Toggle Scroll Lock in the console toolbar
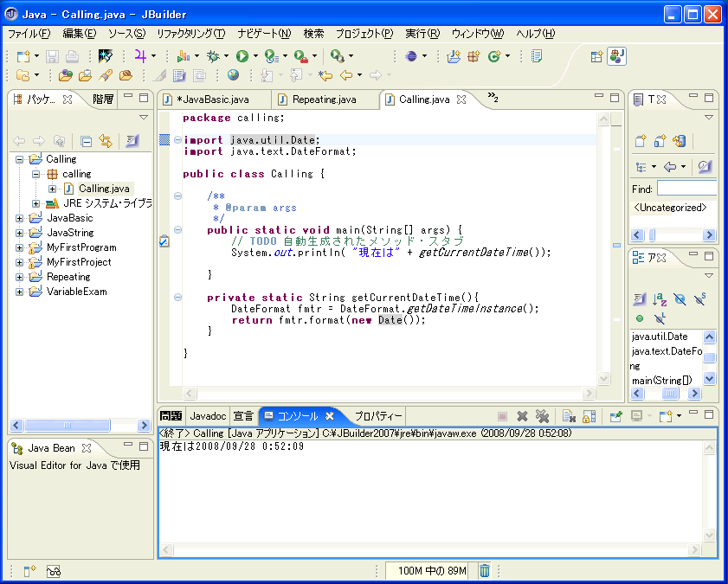728x584 pixels. pyautogui.click(x=589, y=416)
